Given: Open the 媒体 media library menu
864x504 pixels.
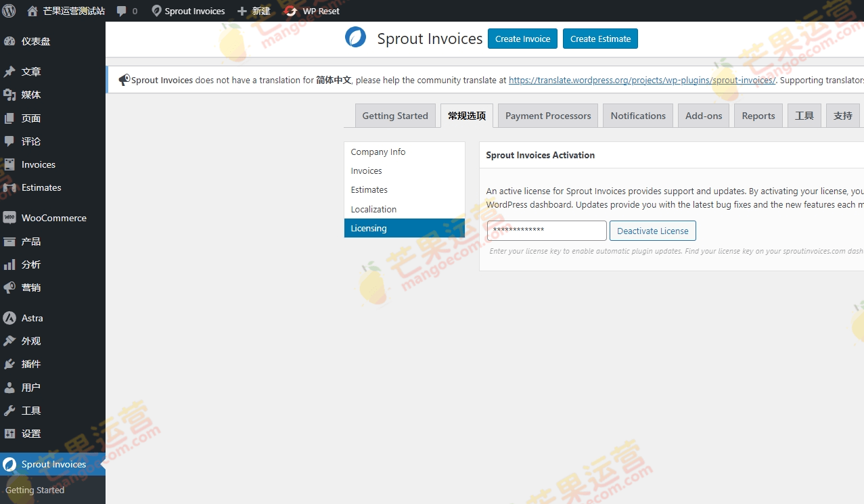Looking at the screenshot, I should pos(30,95).
